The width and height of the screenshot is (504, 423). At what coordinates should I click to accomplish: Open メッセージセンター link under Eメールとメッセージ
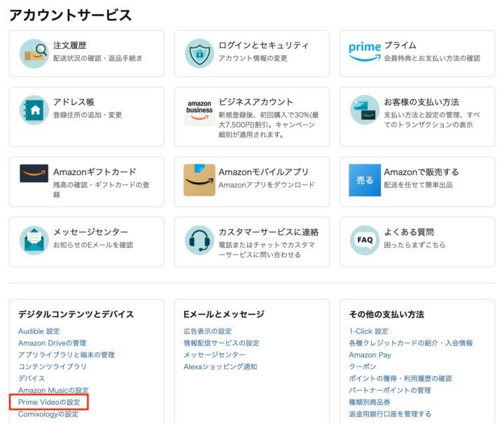(214, 355)
